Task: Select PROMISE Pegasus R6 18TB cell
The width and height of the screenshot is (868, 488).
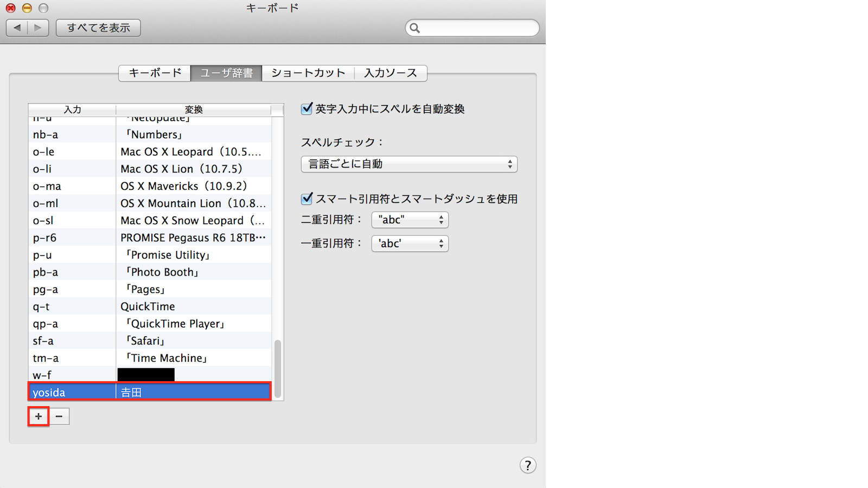Action: (x=194, y=237)
